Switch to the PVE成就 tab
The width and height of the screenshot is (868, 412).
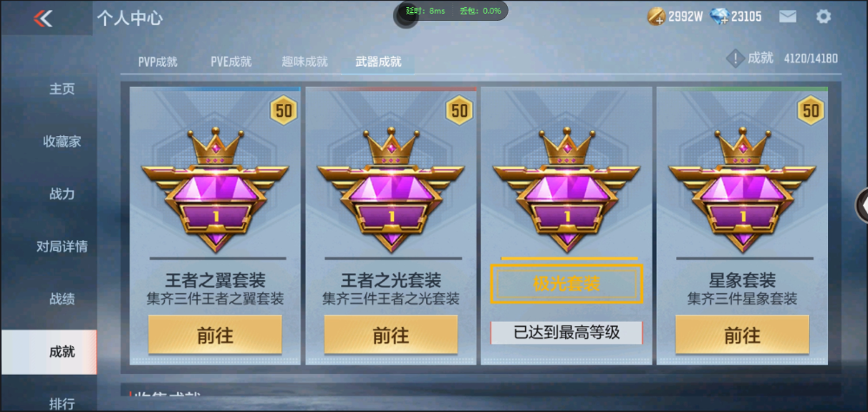tap(231, 62)
